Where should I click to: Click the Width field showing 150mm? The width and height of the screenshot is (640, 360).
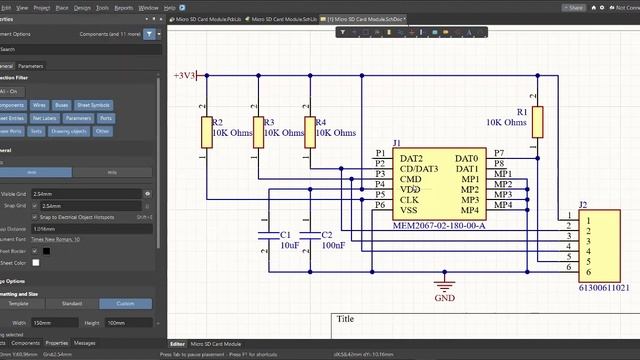tap(55, 323)
